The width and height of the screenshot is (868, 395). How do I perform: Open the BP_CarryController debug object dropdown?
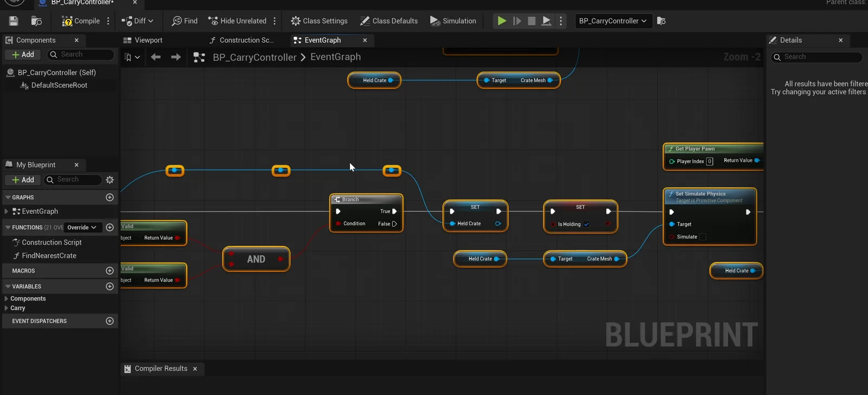[613, 21]
